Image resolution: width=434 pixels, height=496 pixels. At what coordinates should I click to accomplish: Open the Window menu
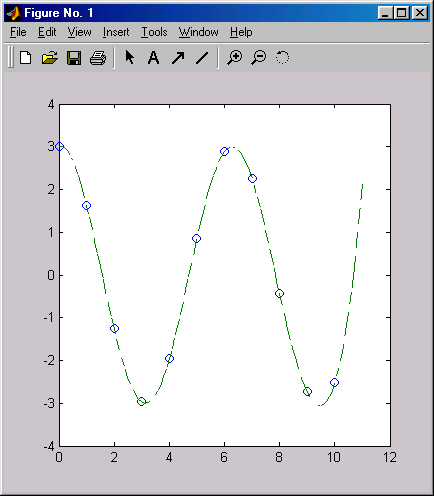198,32
